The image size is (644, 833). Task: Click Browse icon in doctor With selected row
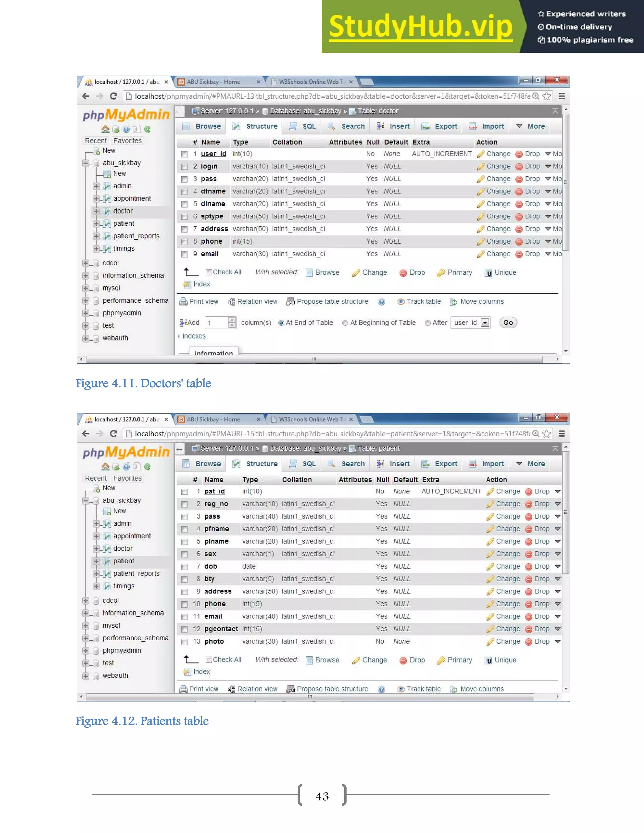point(309,273)
